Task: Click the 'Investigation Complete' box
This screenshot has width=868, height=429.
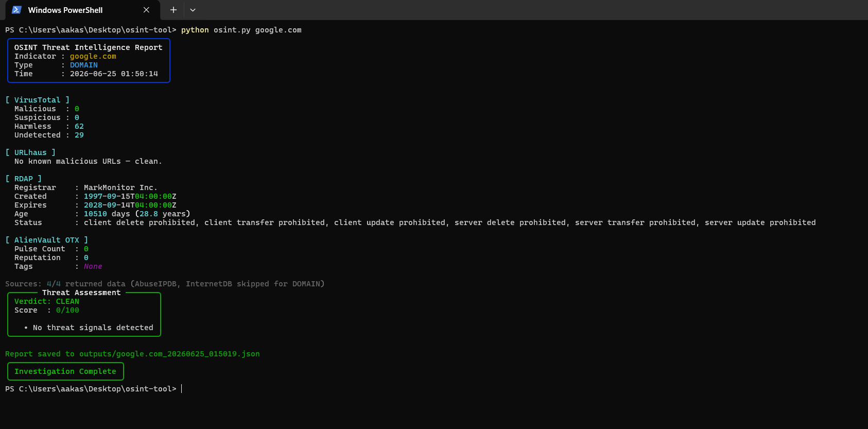Action: (x=65, y=371)
